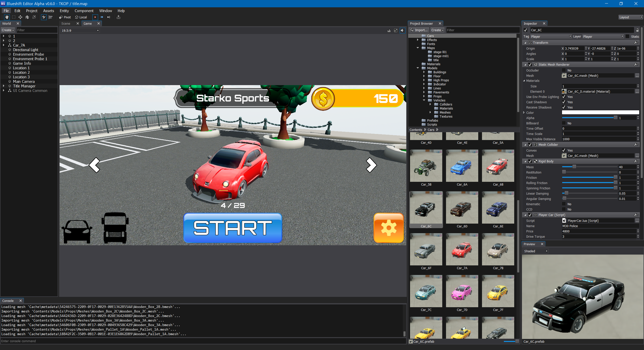Open the game view stats icon
This screenshot has width=644, height=350.
[389, 30]
